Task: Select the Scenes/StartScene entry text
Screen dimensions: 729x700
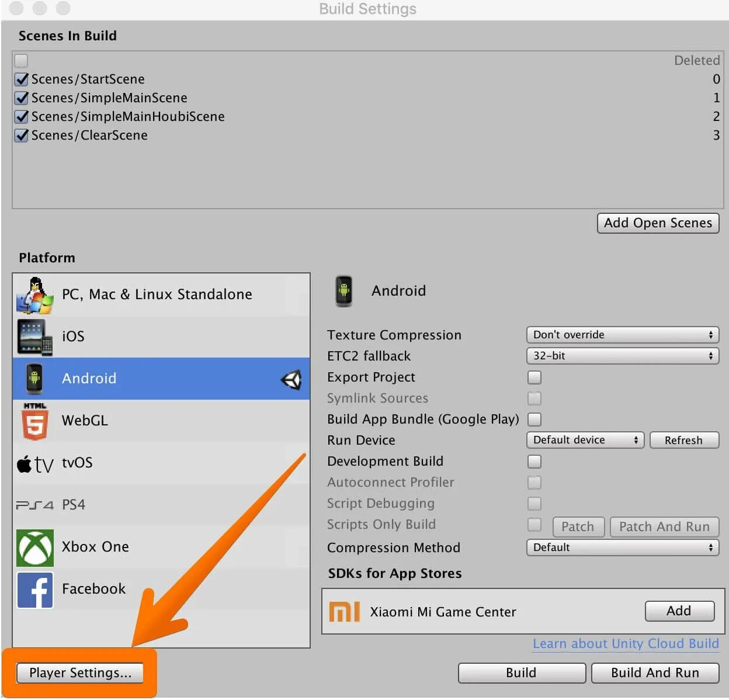Action: pyautogui.click(x=88, y=79)
